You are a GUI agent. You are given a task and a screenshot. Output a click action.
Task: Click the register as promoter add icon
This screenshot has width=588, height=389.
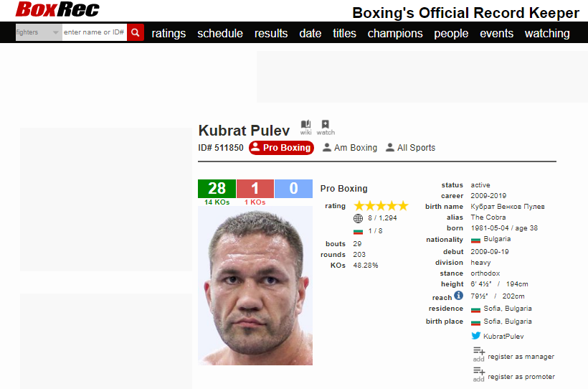coord(478,373)
